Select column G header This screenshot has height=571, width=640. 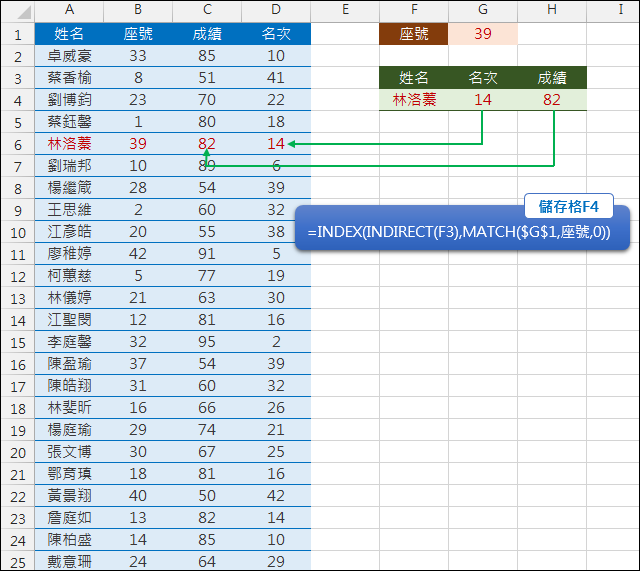483,11
